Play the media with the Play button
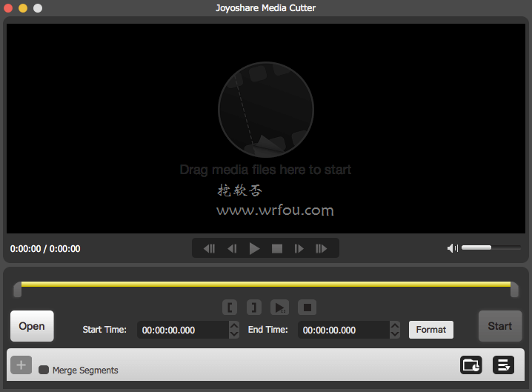Viewport: 532px width, 392px height. [x=254, y=249]
